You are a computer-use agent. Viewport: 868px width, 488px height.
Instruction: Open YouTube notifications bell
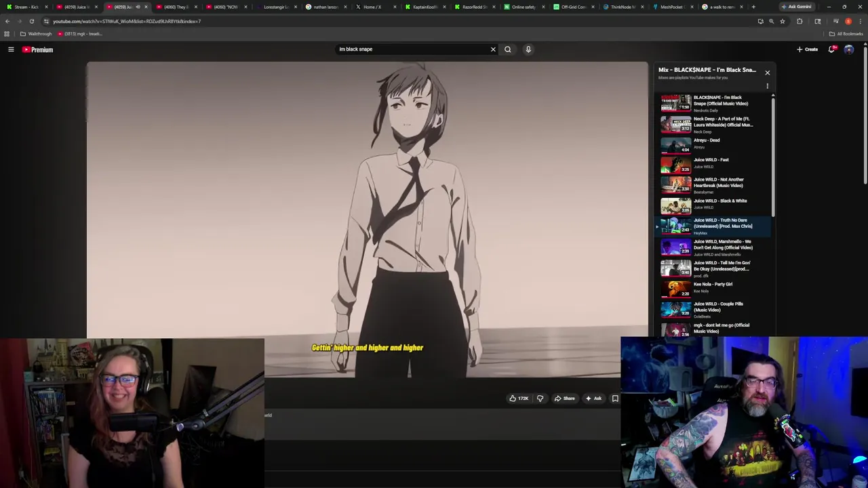click(831, 49)
